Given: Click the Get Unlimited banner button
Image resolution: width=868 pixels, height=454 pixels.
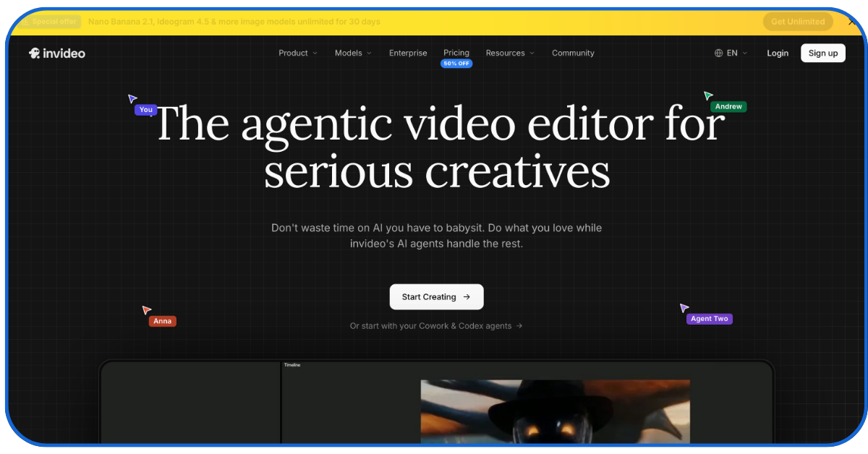Looking at the screenshot, I should pos(798,22).
